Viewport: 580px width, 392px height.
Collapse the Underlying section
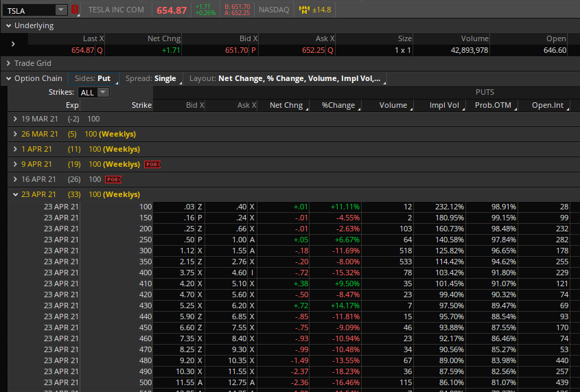pos(8,26)
